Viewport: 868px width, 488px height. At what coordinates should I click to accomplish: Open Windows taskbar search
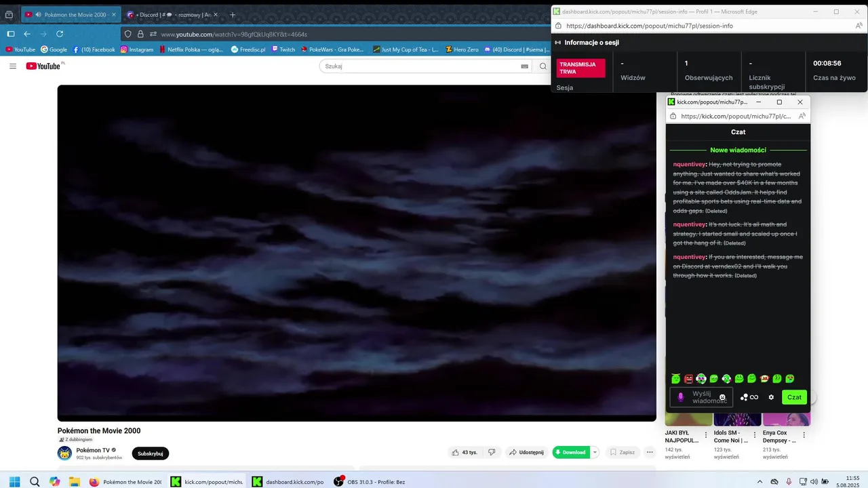pyautogui.click(x=34, y=482)
